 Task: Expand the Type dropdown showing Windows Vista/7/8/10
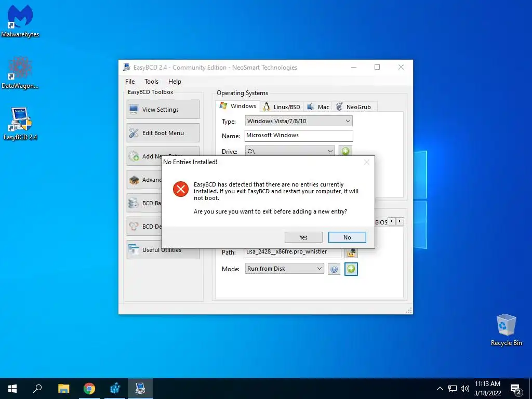(299, 121)
